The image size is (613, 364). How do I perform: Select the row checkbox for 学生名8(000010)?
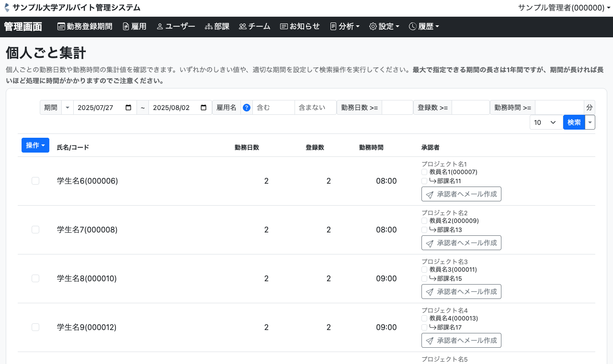click(x=35, y=278)
